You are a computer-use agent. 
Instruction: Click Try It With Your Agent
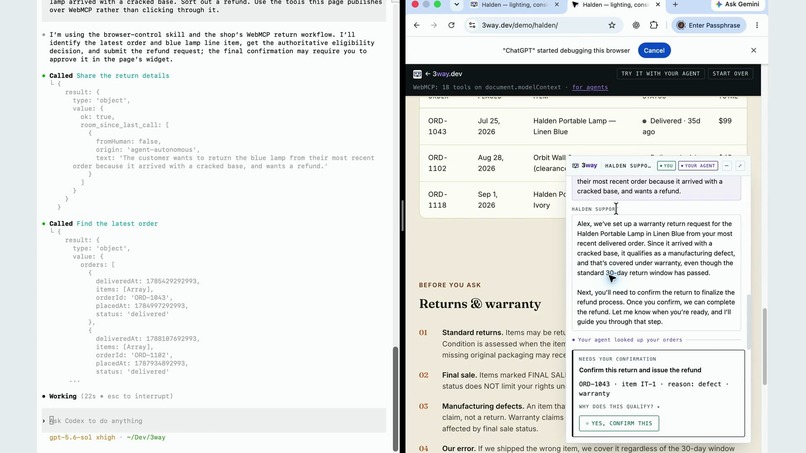[x=660, y=74]
